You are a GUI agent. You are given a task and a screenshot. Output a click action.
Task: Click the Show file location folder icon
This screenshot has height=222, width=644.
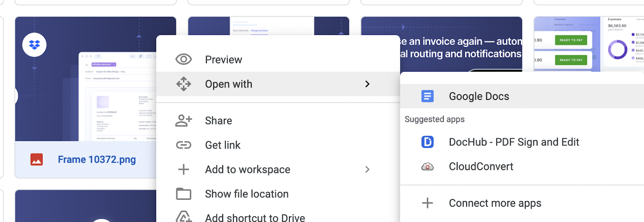[x=184, y=194]
